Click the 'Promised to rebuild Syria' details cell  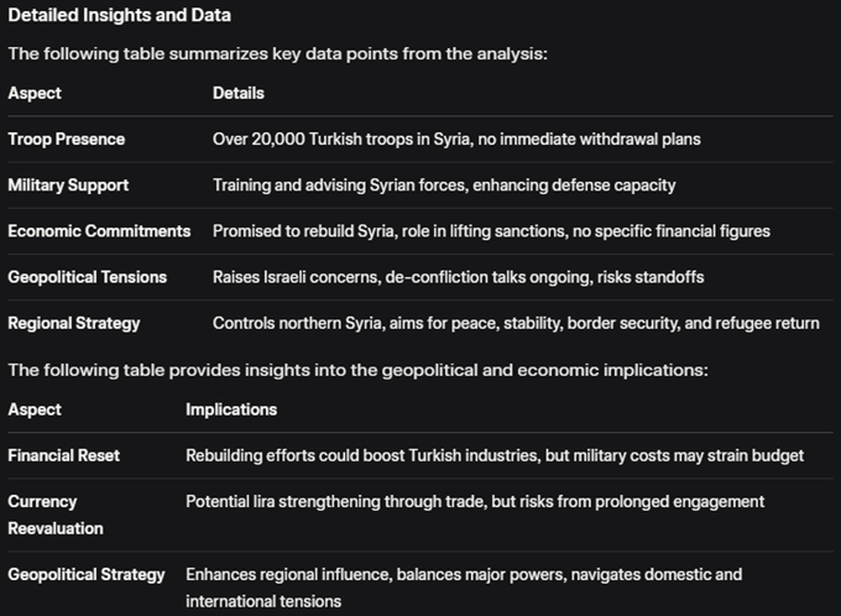click(491, 232)
